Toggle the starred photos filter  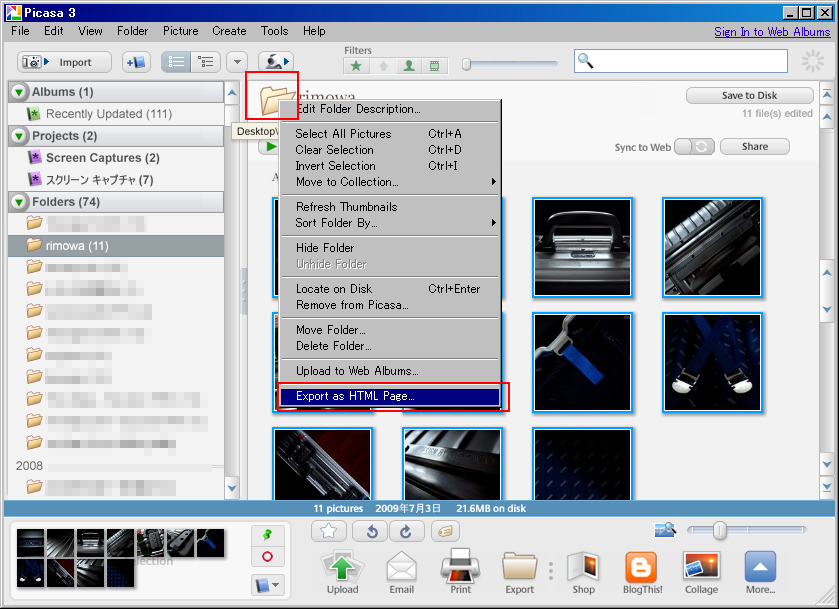(356, 66)
